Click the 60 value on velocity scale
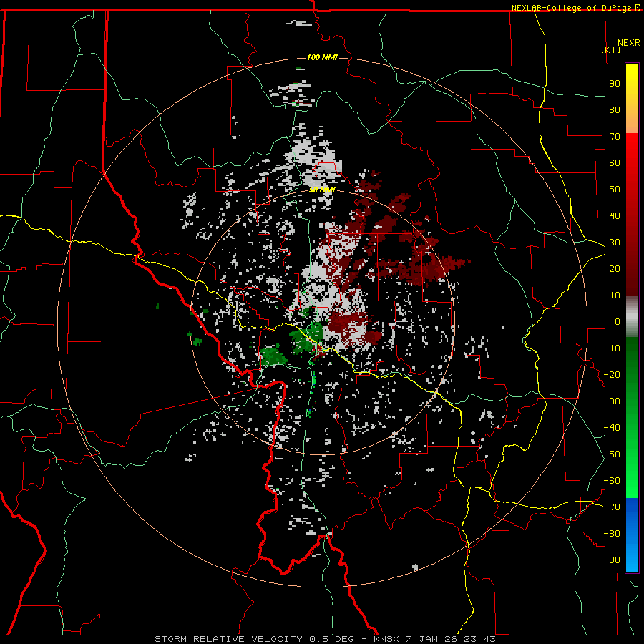The height and width of the screenshot is (644, 644). [x=615, y=163]
